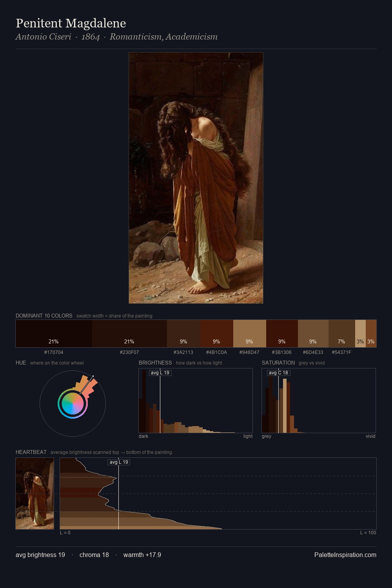Click "chroma 18" in the footer
Screen dimensions: 392x588
(x=94, y=555)
